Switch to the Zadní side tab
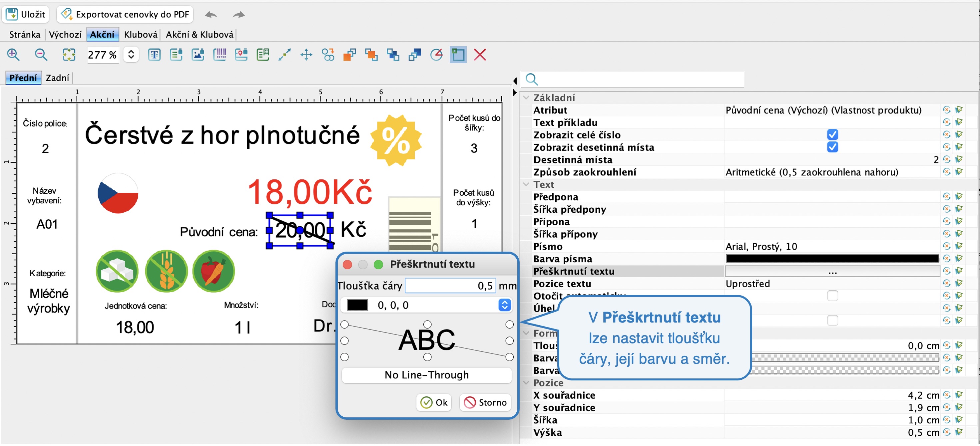Screen dimensions: 980x446 (57, 78)
